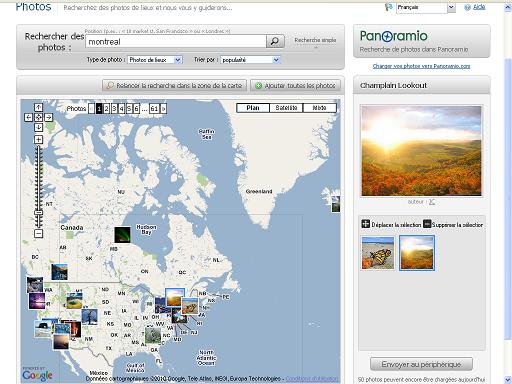Go to photos page 2

pos(107,109)
